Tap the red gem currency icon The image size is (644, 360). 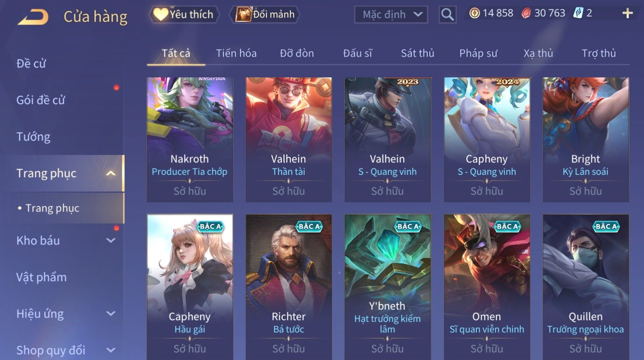526,13
